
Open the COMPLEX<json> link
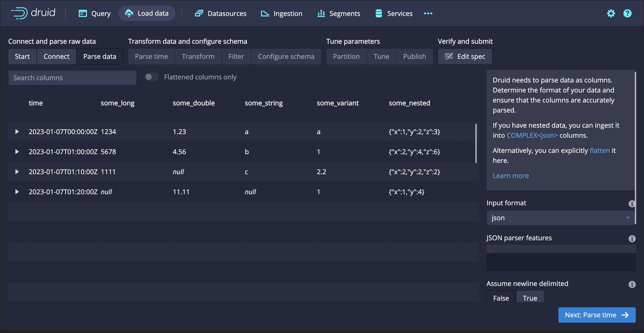(532, 135)
